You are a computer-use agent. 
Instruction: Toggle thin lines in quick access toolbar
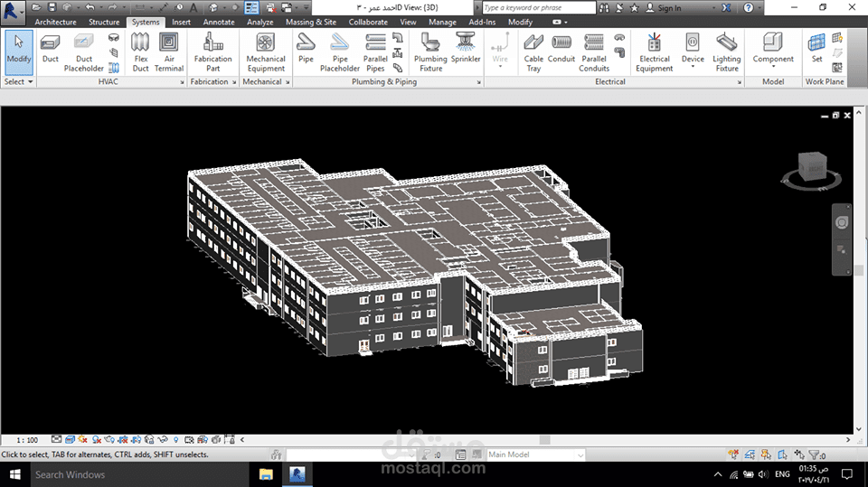(251, 7)
